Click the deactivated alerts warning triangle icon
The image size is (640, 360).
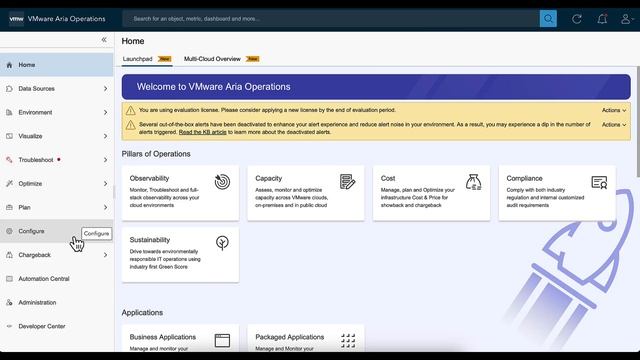(131, 124)
